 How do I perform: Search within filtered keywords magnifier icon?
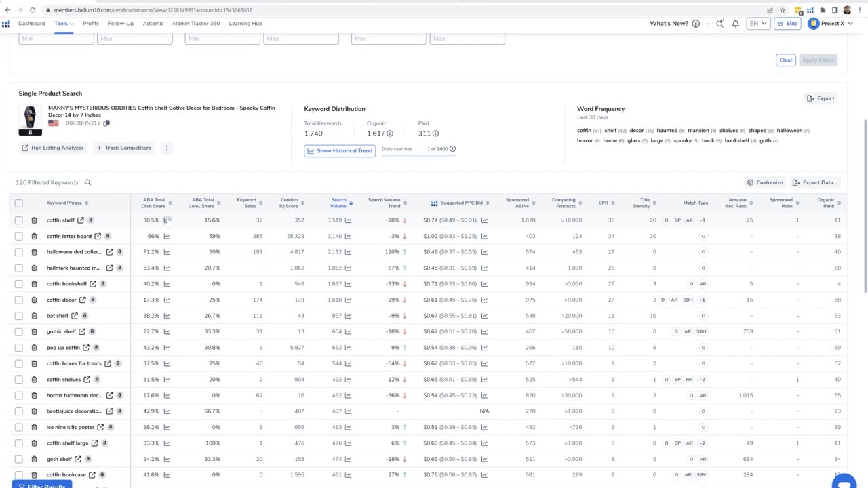[x=87, y=182]
